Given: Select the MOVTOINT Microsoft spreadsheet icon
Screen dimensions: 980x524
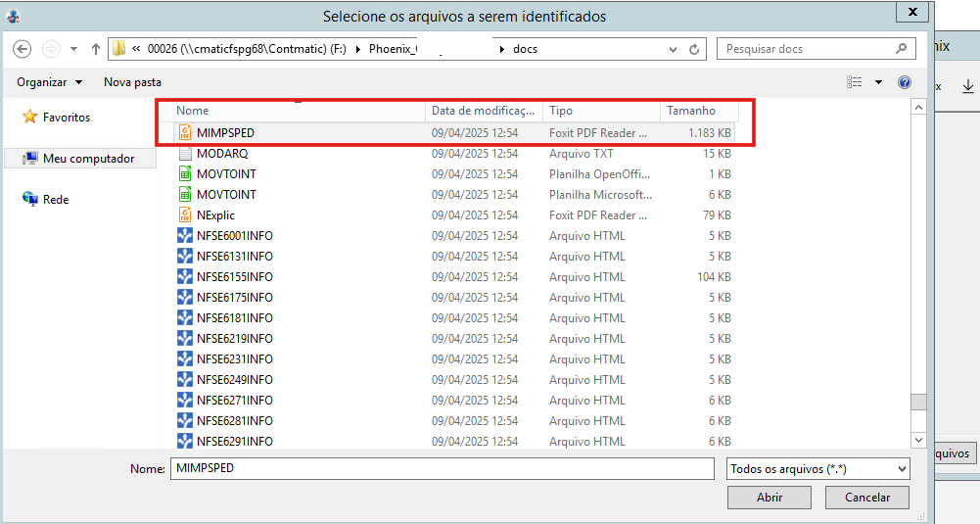Looking at the screenshot, I should point(185,195).
